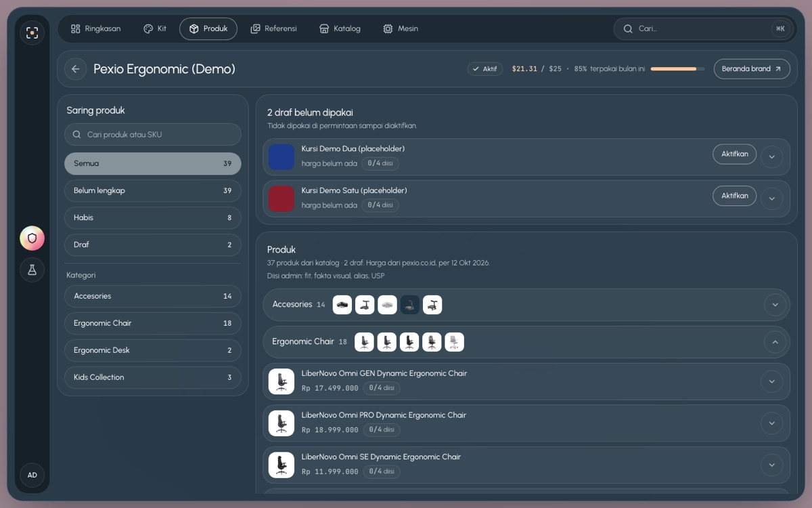812x508 pixels.
Task: Open third Ergonomic Chair group thumbnail
Action: click(409, 342)
